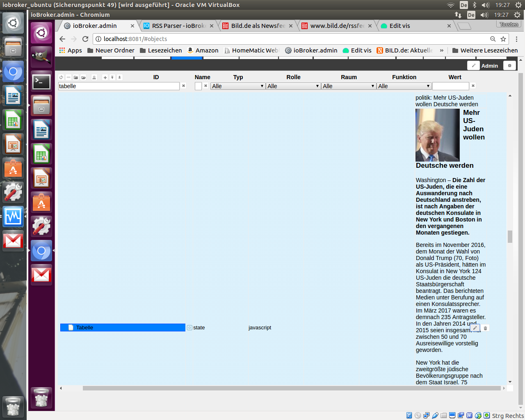Open the Apps bookmark shortcut
Screen dimensions: 525x420
coord(71,50)
